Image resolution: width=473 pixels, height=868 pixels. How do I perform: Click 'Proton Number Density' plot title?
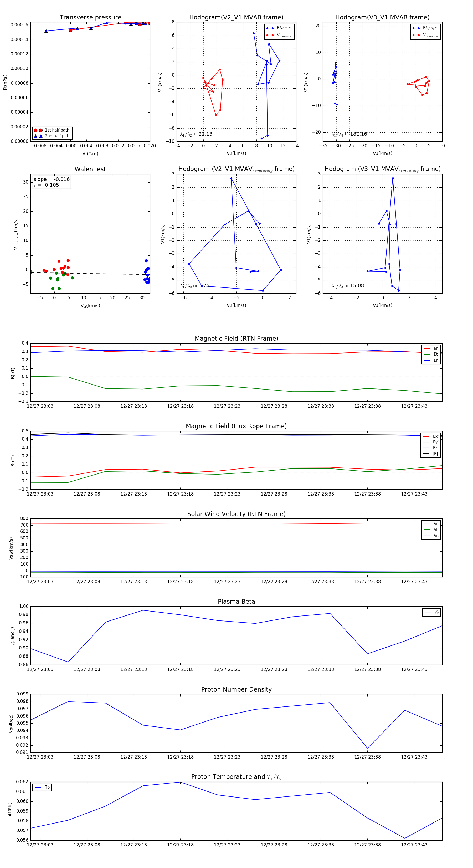(x=236, y=689)
